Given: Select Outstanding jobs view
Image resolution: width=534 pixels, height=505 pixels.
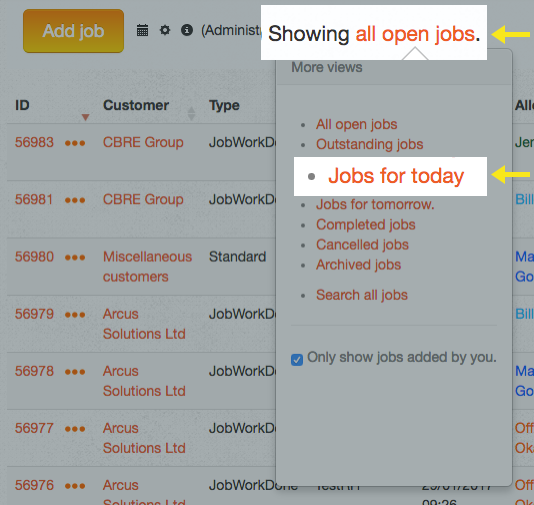Looking at the screenshot, I should pos(370,144).
